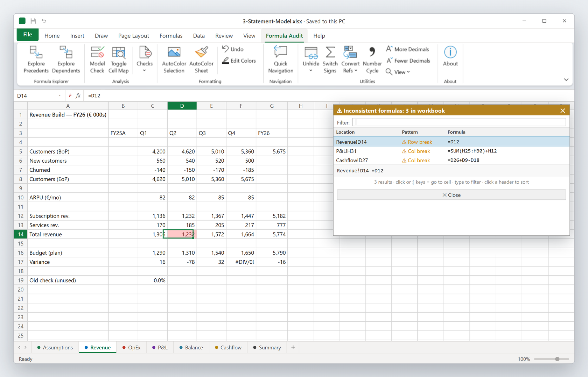Click the Save icon in title bar
The width and height of the screenshot is (588, 377).
[33, 21]
